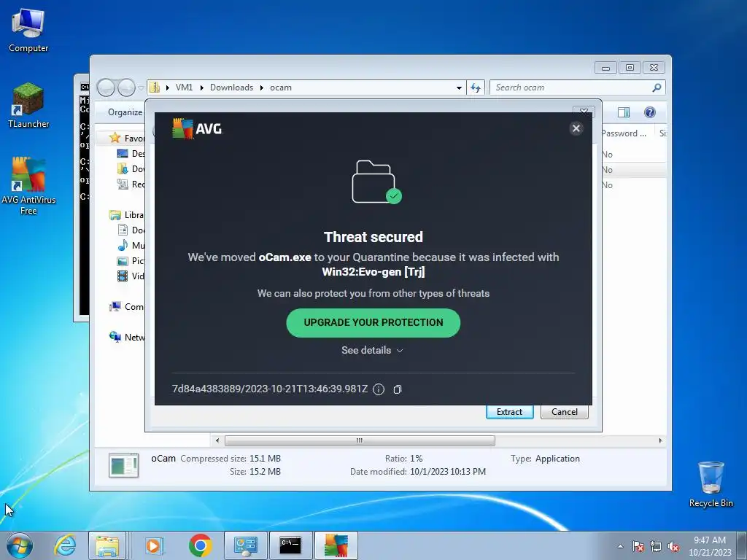The width and height of the screenshot is (747, 560).
Task: Open network status icon in tray
Action: [656, 546]
